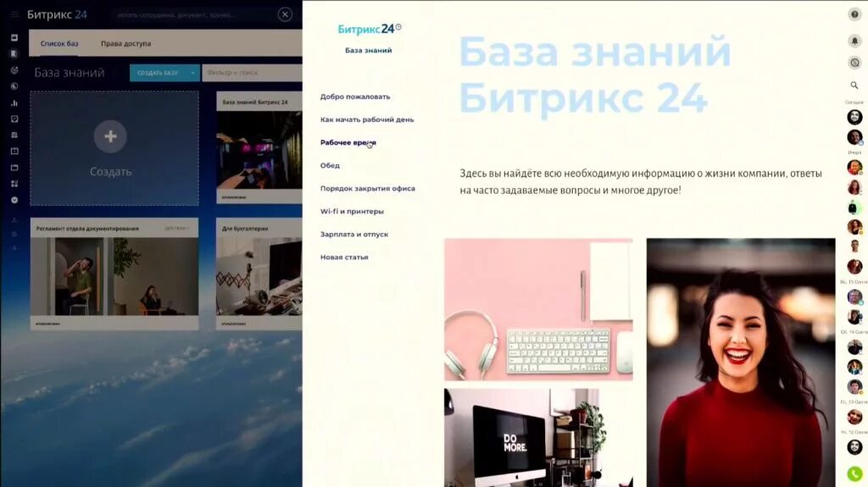Open the Новая статья entry
Screen dimensions: 868x487
[344, 257]
